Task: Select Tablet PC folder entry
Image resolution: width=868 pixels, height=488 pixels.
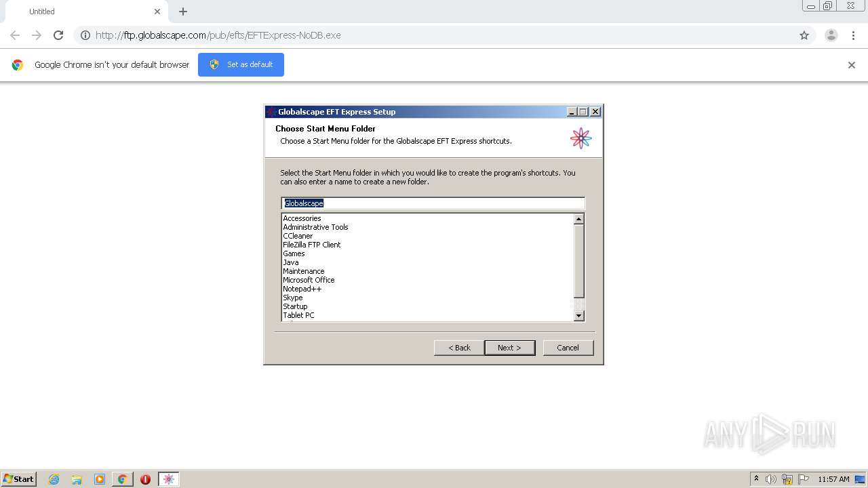Action: pyautogui.click(x=298, y=315)
